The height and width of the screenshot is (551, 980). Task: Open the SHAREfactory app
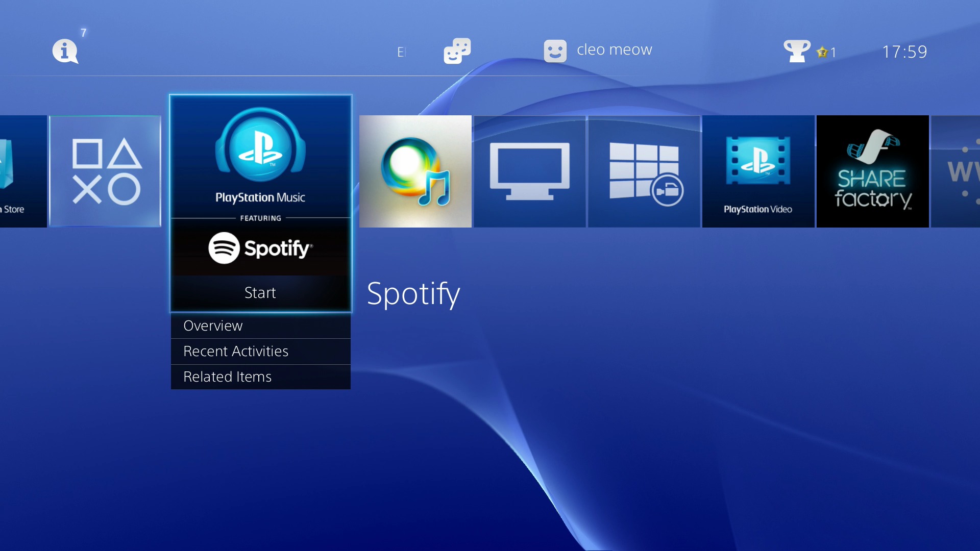pyautogui.click(x=873, y=171)
